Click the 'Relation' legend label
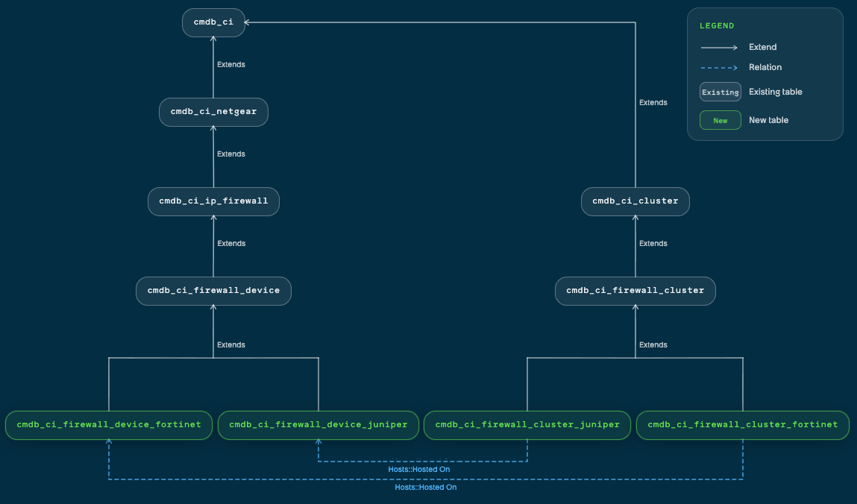Viewport: 857px width, 504px height. (x=765, y=67)
